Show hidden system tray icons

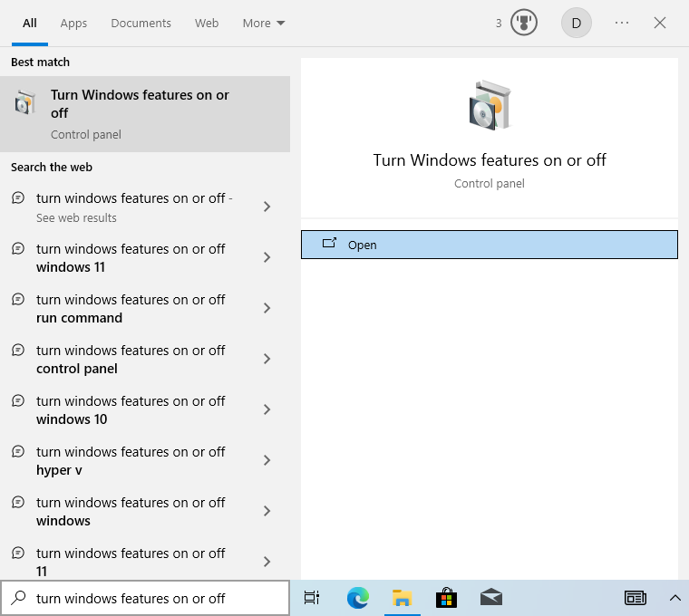pyautogui.click(x=674, y=598)
